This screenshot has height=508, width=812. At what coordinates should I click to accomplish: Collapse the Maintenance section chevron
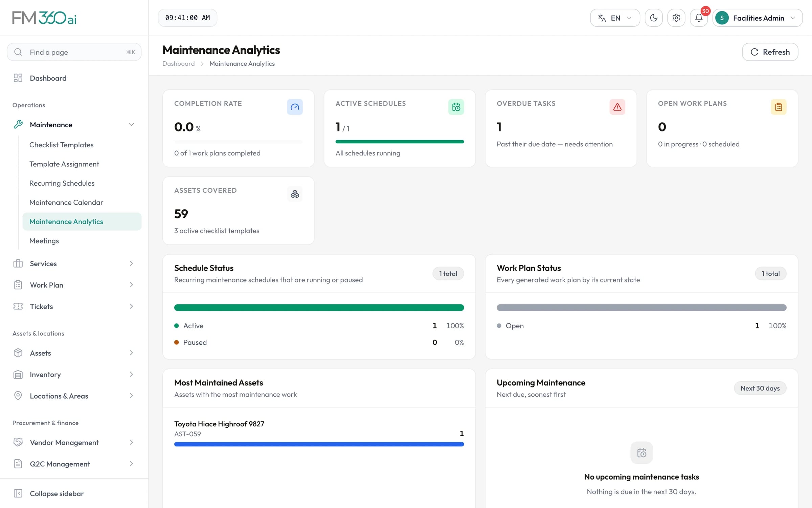click(131, 125)
